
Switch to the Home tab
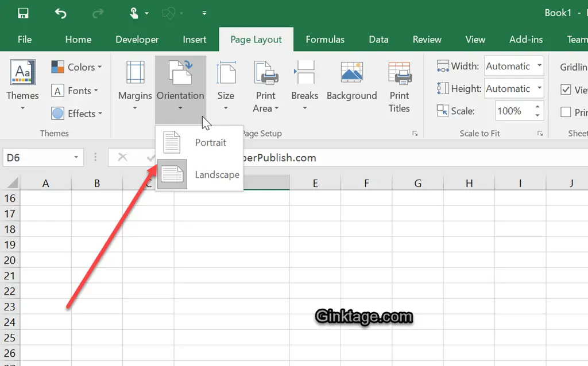tap(78, 40)
